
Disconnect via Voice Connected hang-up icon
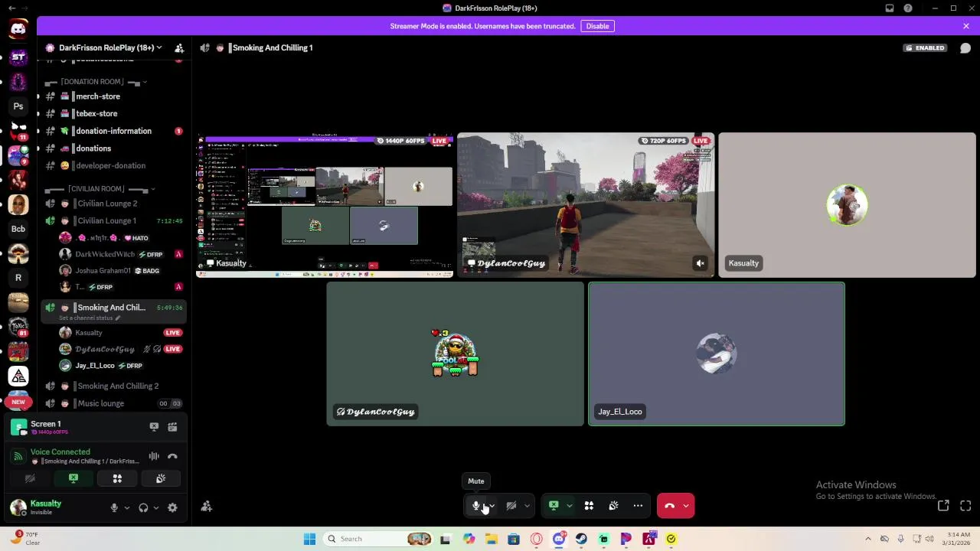click(172, 456)
